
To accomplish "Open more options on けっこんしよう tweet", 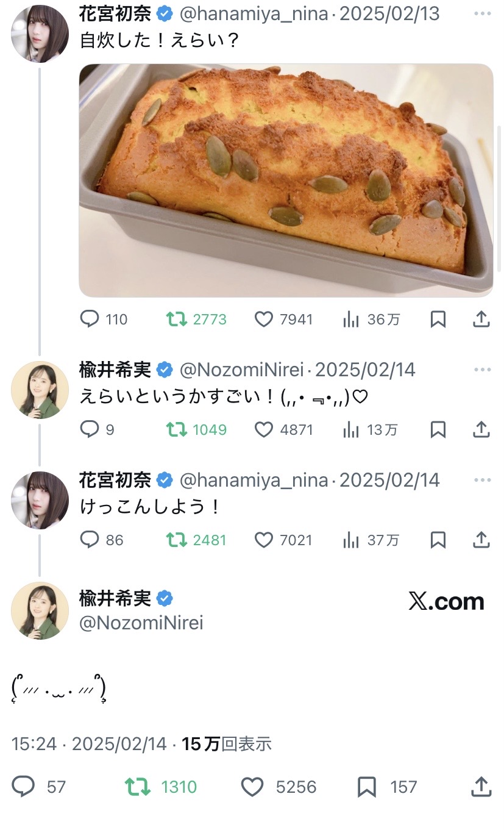I will click(x=482, y=480).
